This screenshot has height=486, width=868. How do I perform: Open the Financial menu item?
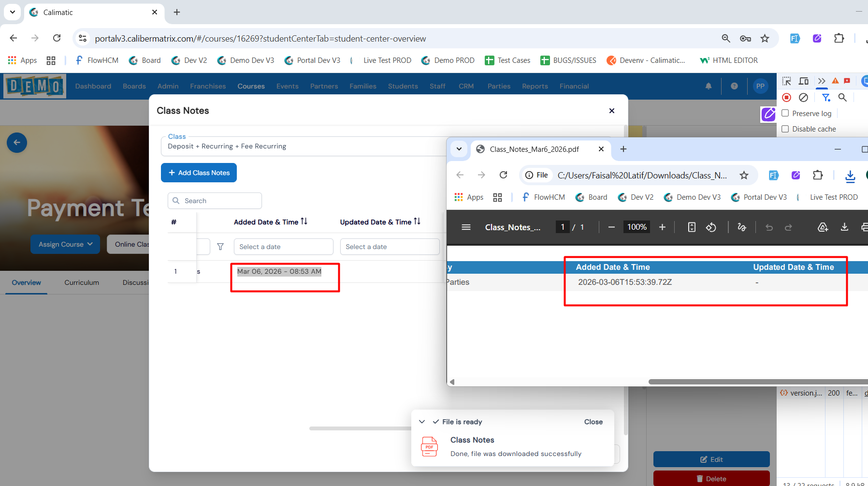(x=574, y=86)
